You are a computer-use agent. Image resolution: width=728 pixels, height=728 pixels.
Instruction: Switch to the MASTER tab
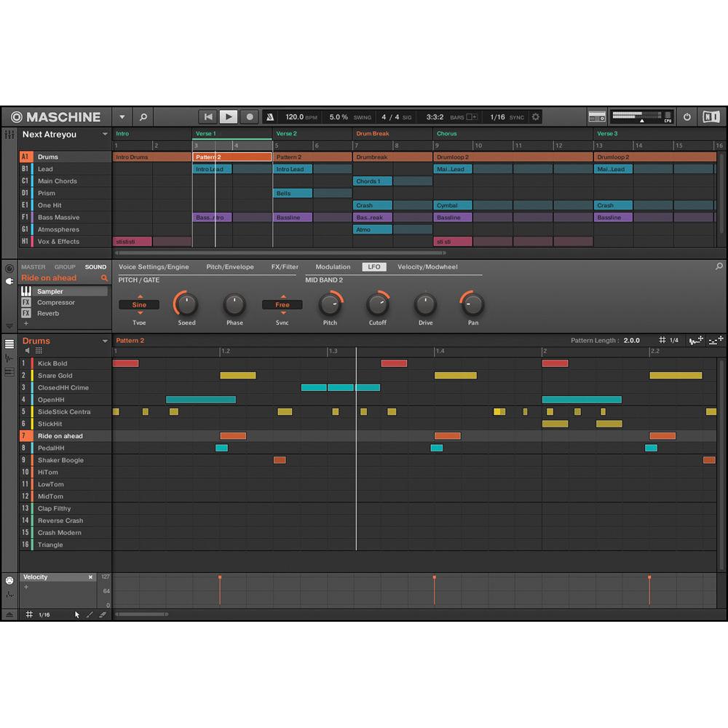click(33, 266)
